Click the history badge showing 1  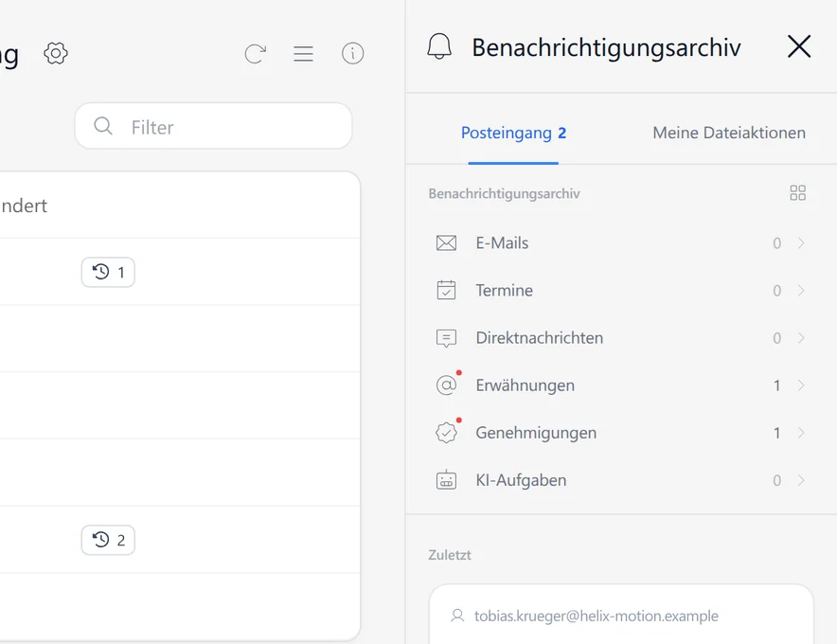click(108, 273)
